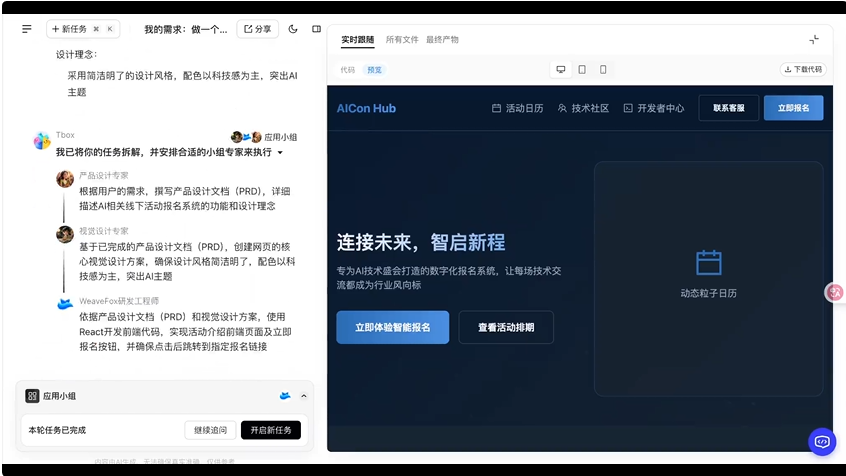Click the 产品设计专家 avatar
The height and width of the screenshot is (476, 846).
[65, 179]
